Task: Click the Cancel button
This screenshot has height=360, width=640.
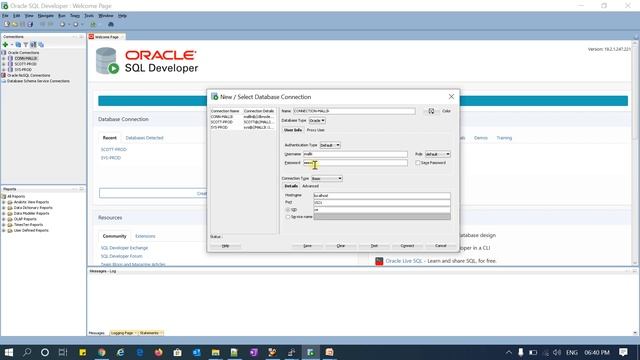Action: coord(440,246)
